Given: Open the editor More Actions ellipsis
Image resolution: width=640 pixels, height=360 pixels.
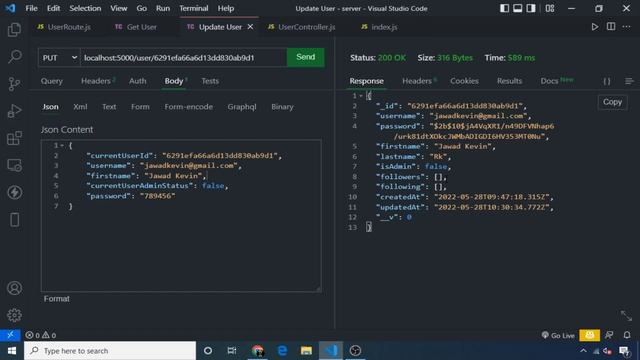Looking at the screenshot, I should [x=627, y=27].
